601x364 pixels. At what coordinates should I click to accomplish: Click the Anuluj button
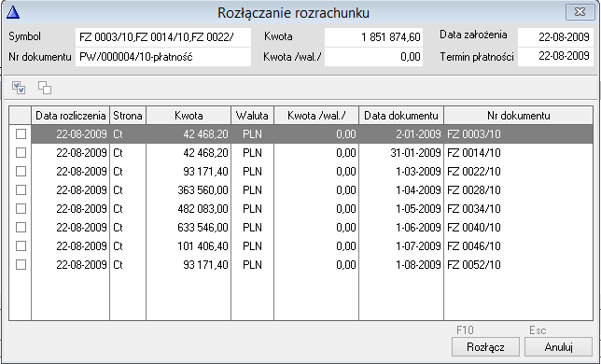point(558,347)
